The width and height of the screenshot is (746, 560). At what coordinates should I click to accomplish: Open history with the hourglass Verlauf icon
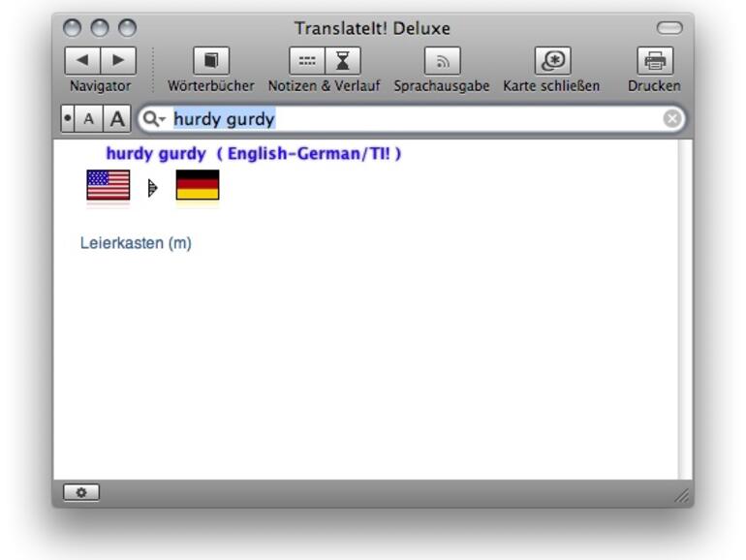point(343,60)
